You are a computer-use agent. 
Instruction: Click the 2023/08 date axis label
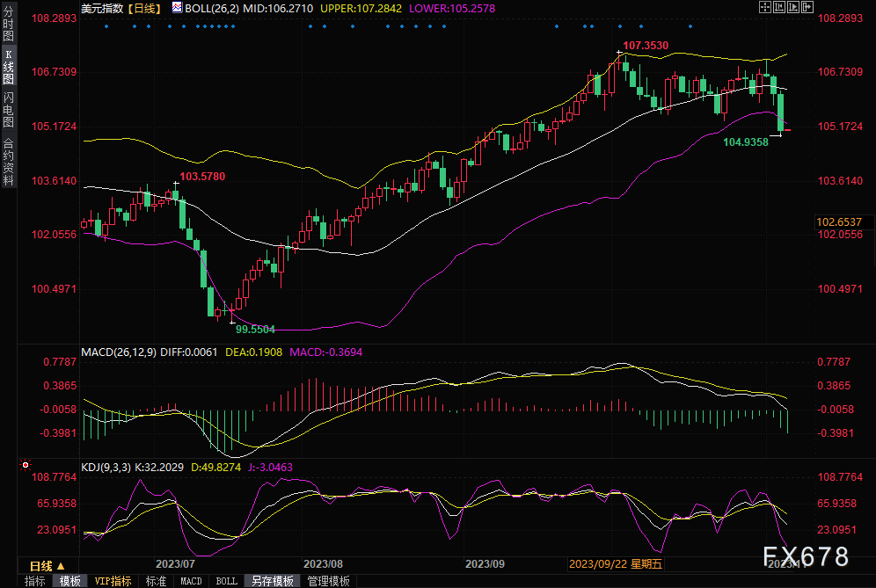point(323,564)
